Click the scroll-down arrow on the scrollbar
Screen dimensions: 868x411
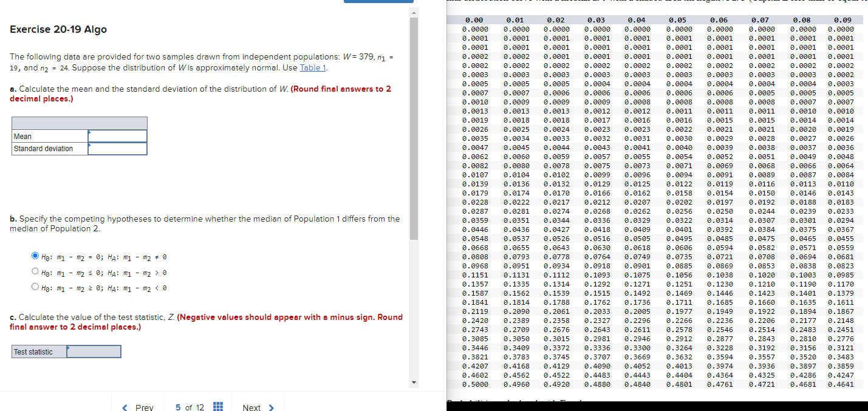(x=414, y=382)
